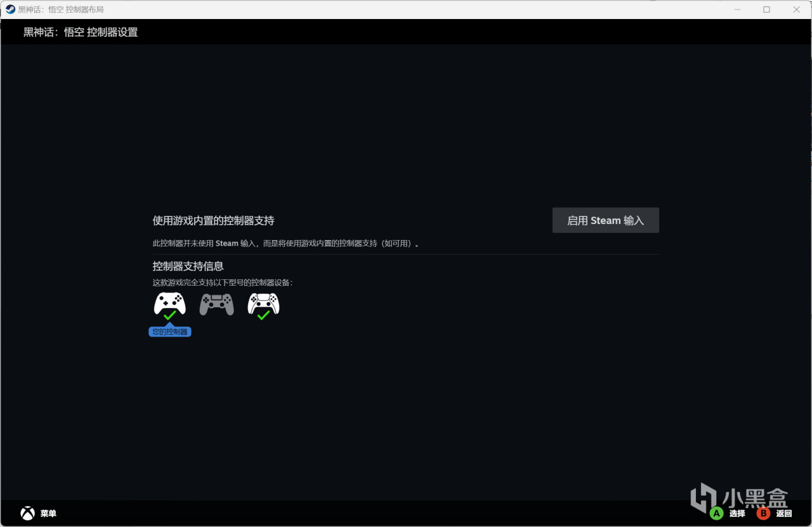Select the PlayStation 4 controller icon
This screenshot has width=812, height=527.
click(217, 304)
